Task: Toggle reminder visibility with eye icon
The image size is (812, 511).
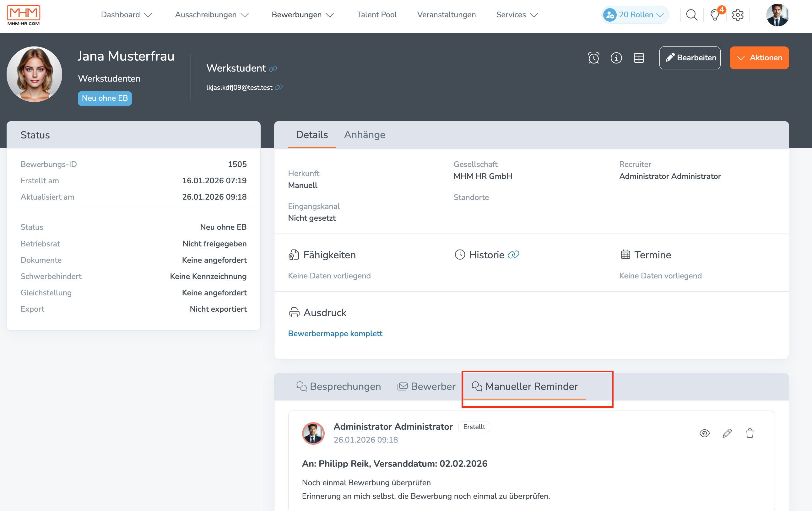Action: coord(704,433)
